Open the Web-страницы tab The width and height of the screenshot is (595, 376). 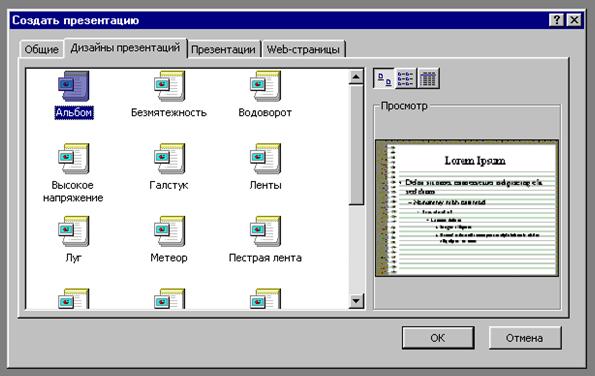tap(303, 49)
